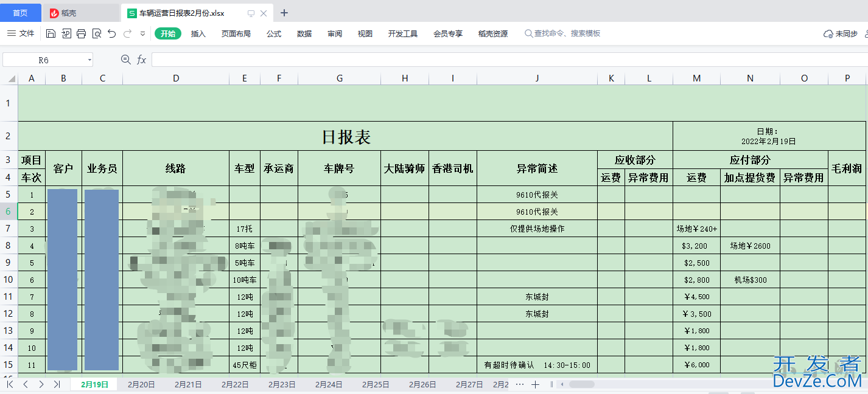Open a new tab with plus button
Image resolution: width=868 pixels, height=394 pixels.
(x=284, y=13)
